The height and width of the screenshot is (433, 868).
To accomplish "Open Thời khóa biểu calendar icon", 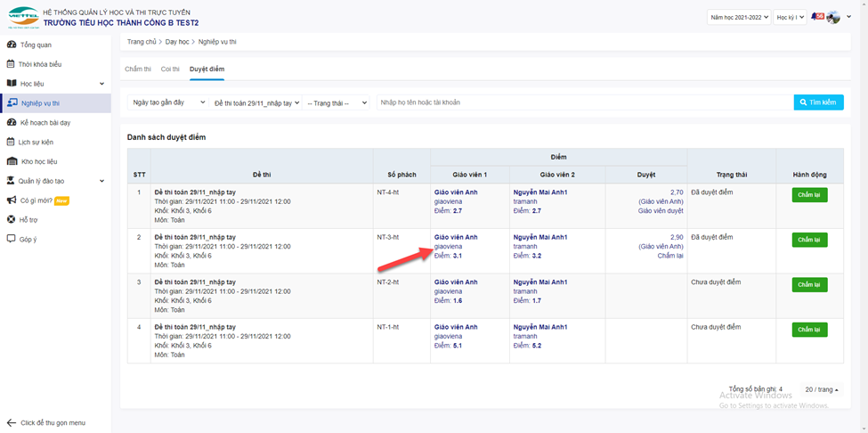I will coord(11,64).
